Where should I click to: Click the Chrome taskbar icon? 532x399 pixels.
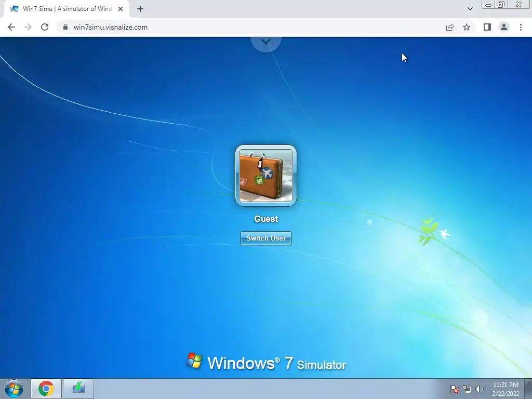point(46,389)
